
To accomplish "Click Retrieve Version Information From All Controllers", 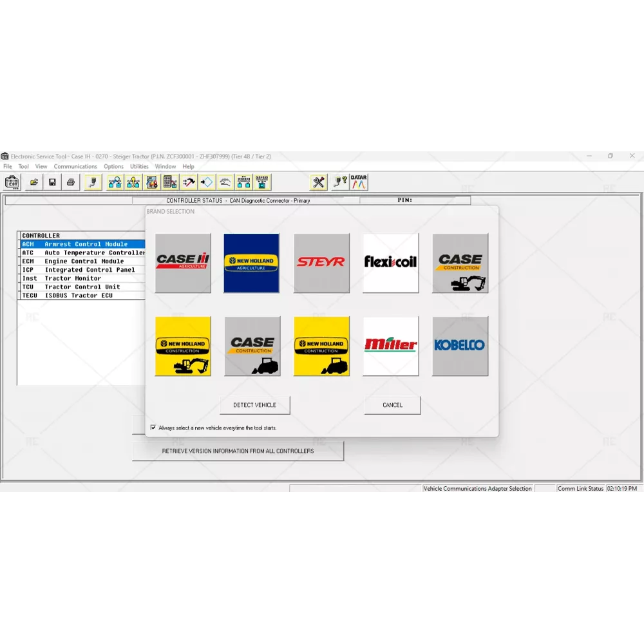I will (238, 451).
